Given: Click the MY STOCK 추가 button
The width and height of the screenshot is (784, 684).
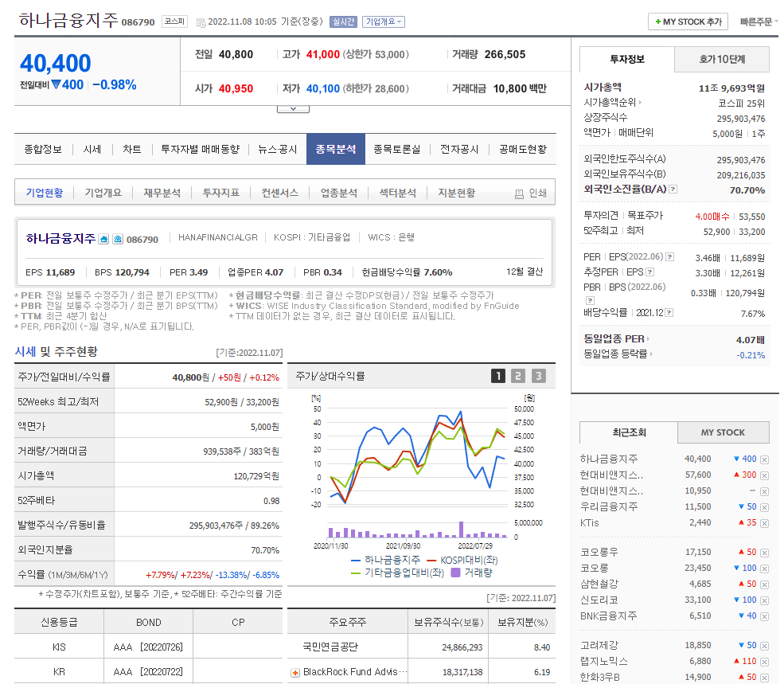Looking at the screenshot, I should pos(688,21).
